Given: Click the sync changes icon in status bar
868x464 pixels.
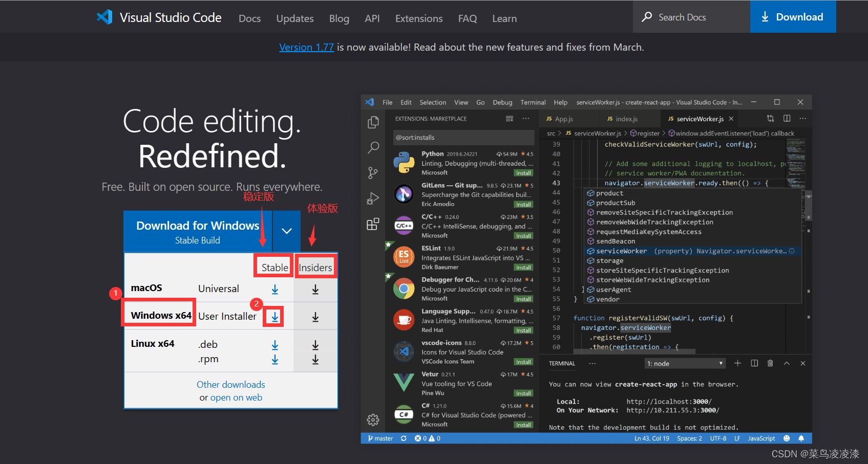Looking at the screenshot, I should (404, 438).
